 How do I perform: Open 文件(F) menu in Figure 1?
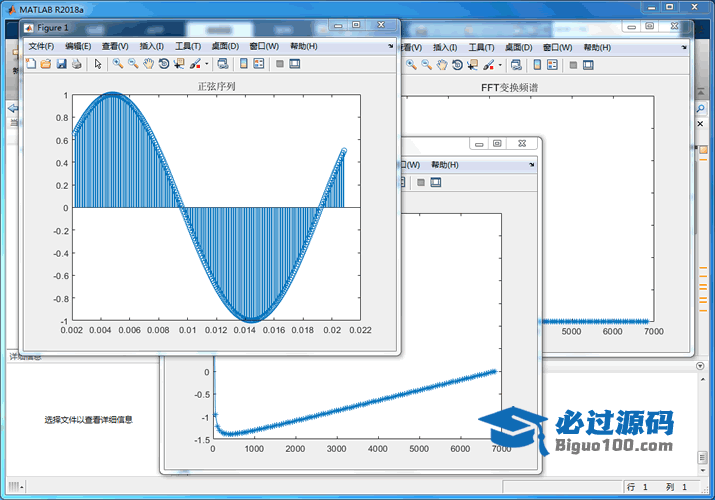[x=41, y=46]
